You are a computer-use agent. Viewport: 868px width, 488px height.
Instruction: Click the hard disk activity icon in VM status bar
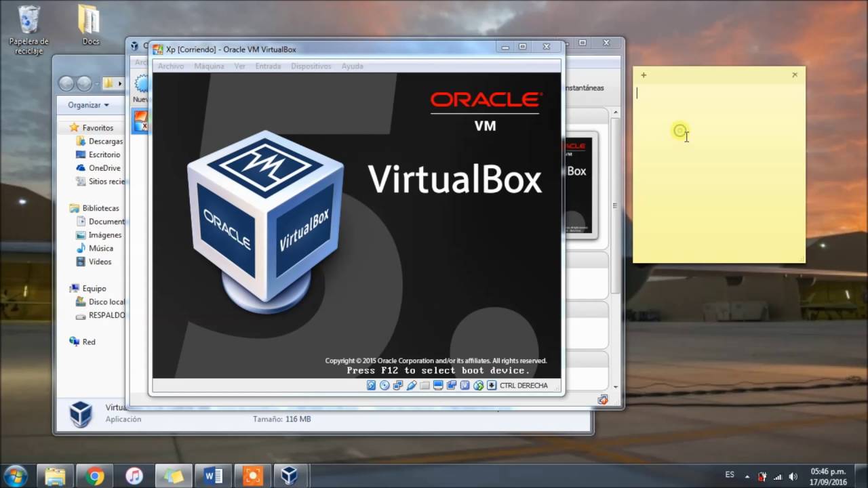click(x=371, y=386)
